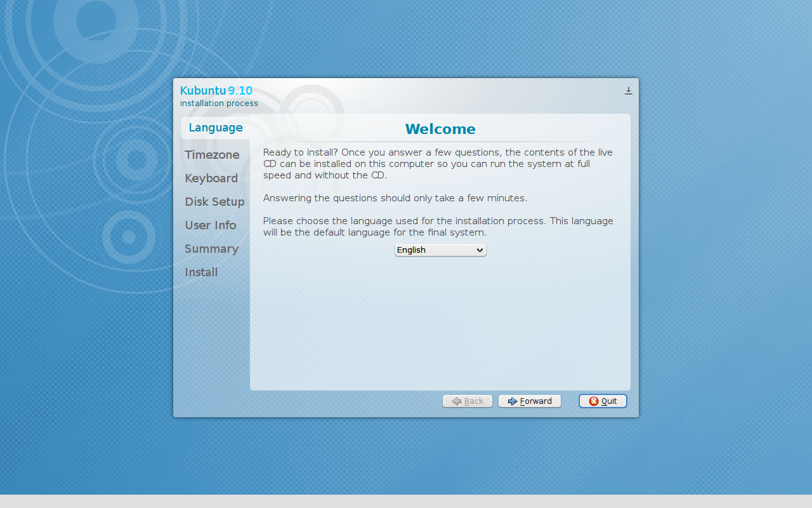
Task: Click the grey arrow icon on Back
Action: [x=456, y=401]
